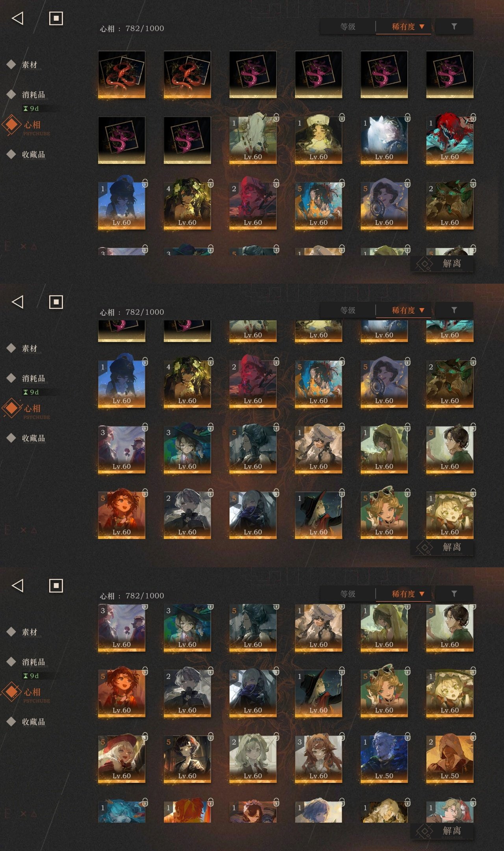Toggle the lock on the blue-haired Lv.50 psychube
Image resolution: width=504 pixels, height=851 pixels.
click(x=408, y=736)
